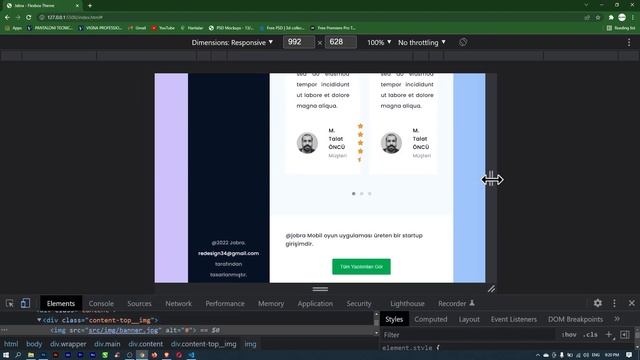Open DevTools settings gear
The height and width of the screenshot is (360, 640).
[x=598, y=303]
